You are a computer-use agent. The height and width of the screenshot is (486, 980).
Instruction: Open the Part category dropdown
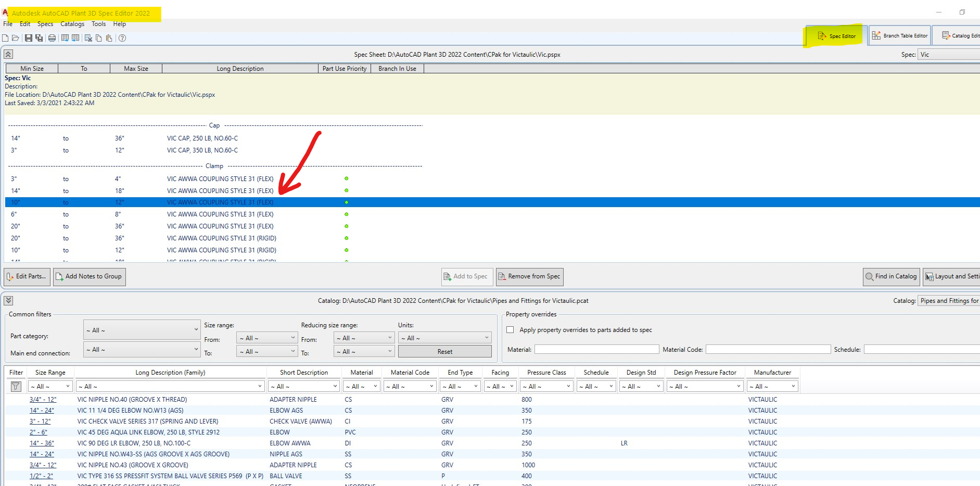tap(142, 329)
